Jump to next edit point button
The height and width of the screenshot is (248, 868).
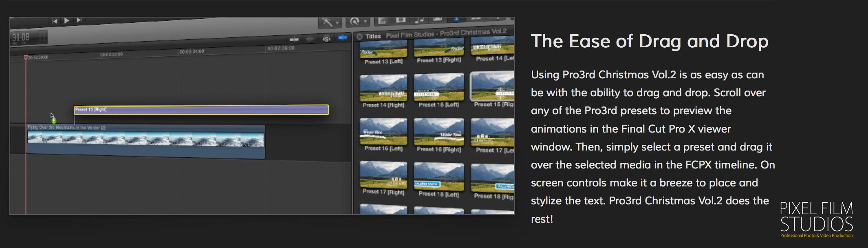[79, 20]
